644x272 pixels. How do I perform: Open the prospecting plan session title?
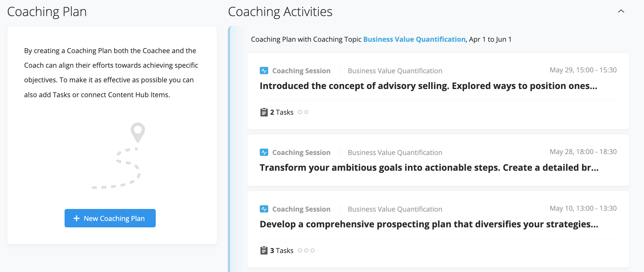429,224
